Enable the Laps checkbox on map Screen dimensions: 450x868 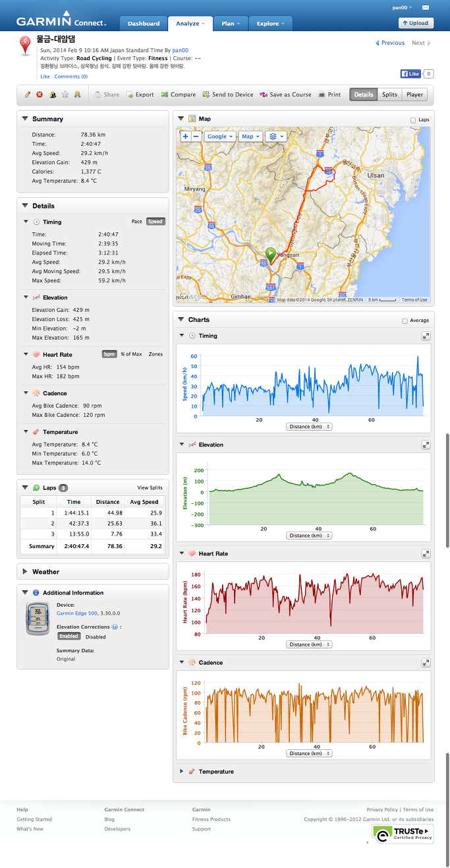point(413,120)
